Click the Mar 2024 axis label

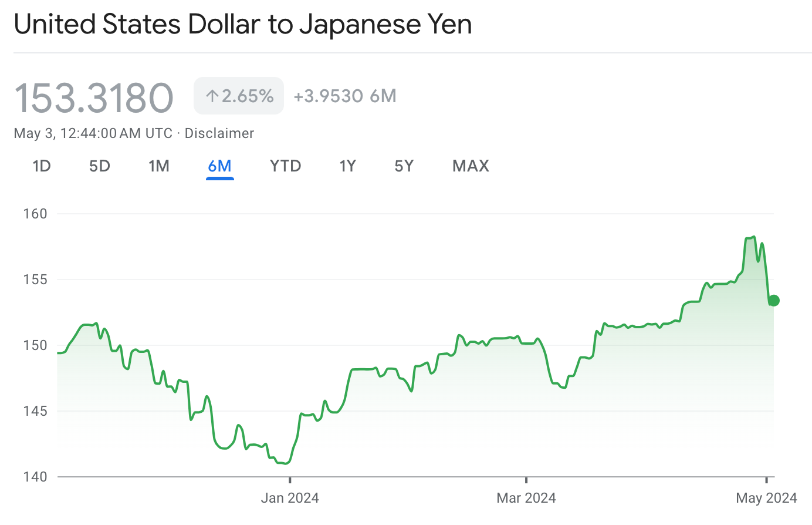tap(526, 497)
